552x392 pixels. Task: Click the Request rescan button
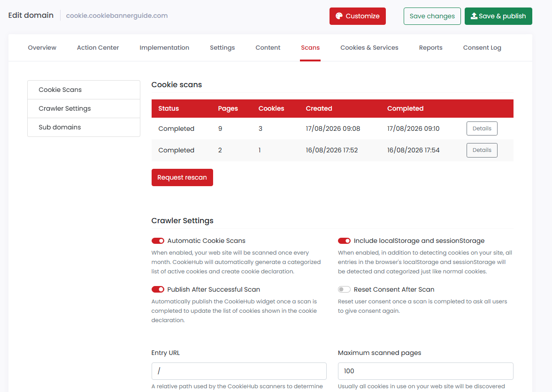[x=182, y=178]
